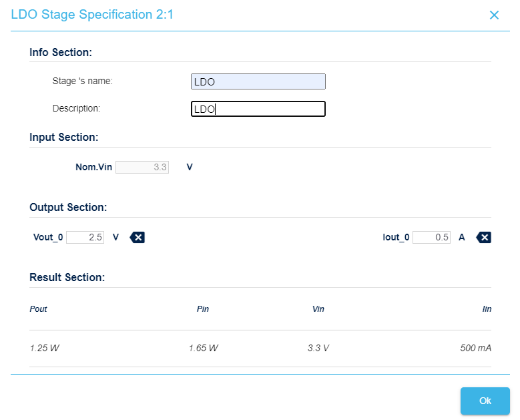
Task: Click the Info Section heading
Action: coord(61,52)
